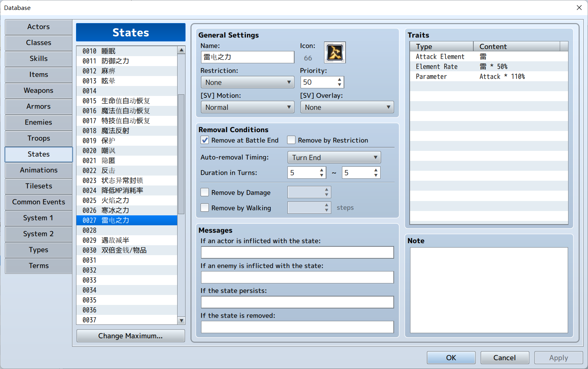Open the Restriction dropdown

coord(248,82)
